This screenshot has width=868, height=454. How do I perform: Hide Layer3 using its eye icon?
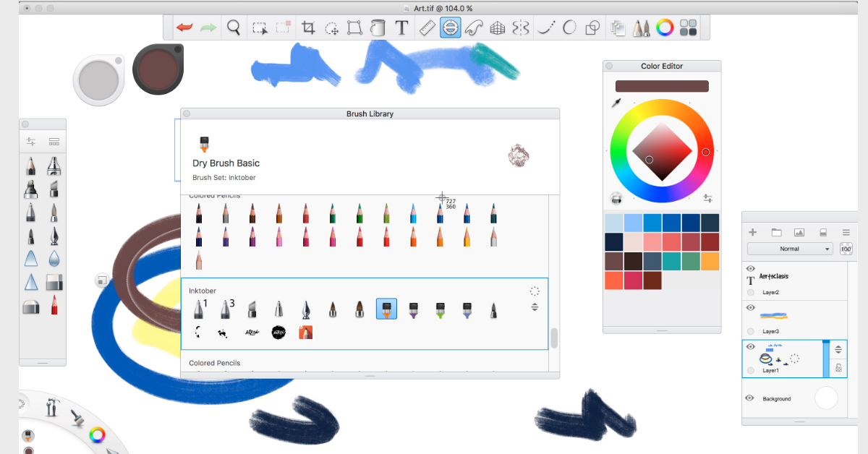click(x=750, y=307)
